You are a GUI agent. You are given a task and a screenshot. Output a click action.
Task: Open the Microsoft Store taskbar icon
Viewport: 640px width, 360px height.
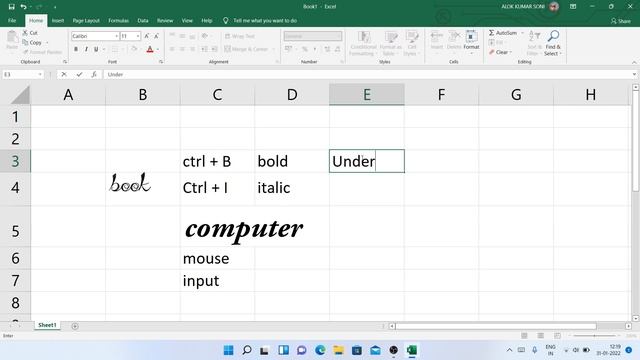click(357, 350)
